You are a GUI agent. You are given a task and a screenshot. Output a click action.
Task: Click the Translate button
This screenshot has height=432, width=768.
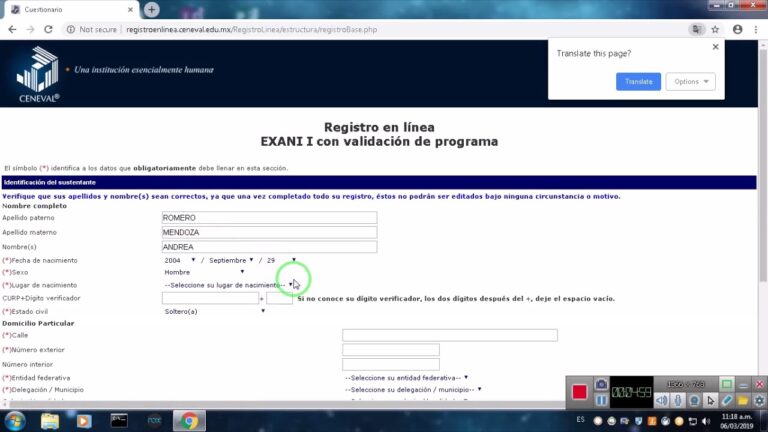pyautogui.click(x=638, y=82)
